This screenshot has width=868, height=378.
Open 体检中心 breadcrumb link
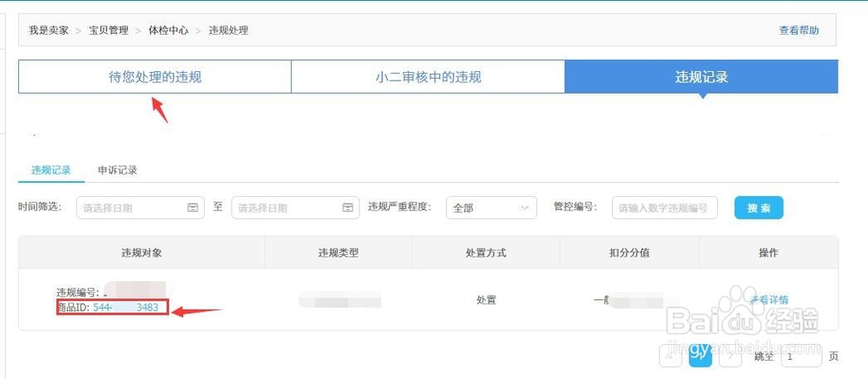(168, 30)
